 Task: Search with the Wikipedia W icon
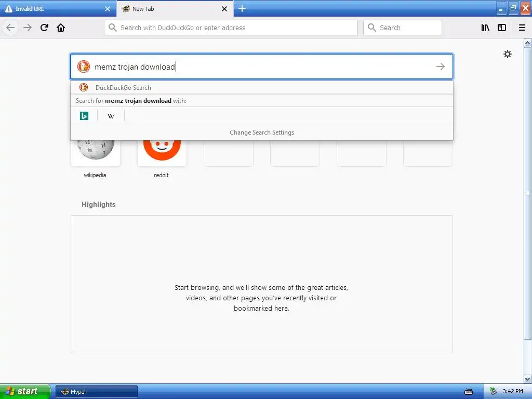111,116
